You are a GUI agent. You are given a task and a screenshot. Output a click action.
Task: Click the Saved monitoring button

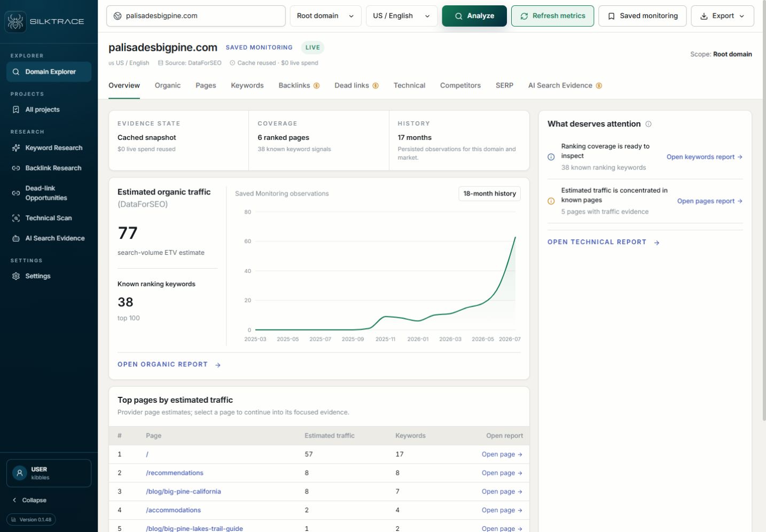(x=643, y=16)
